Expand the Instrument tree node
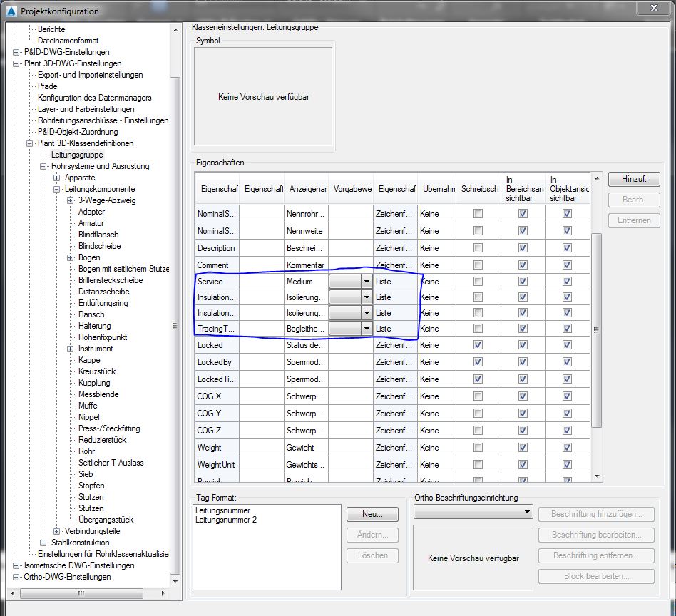The image size is (676, 616). click(x=71, y=349)
